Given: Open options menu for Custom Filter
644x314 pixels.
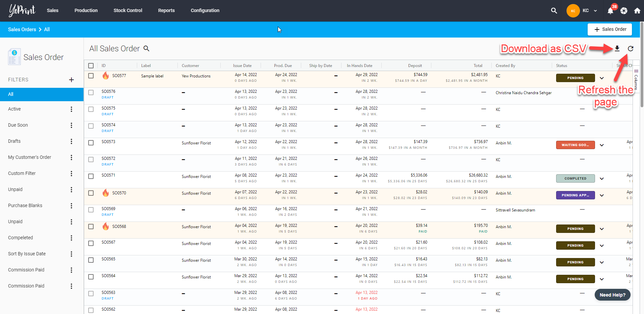Looking at the screenshot, I should pos(71,174).
